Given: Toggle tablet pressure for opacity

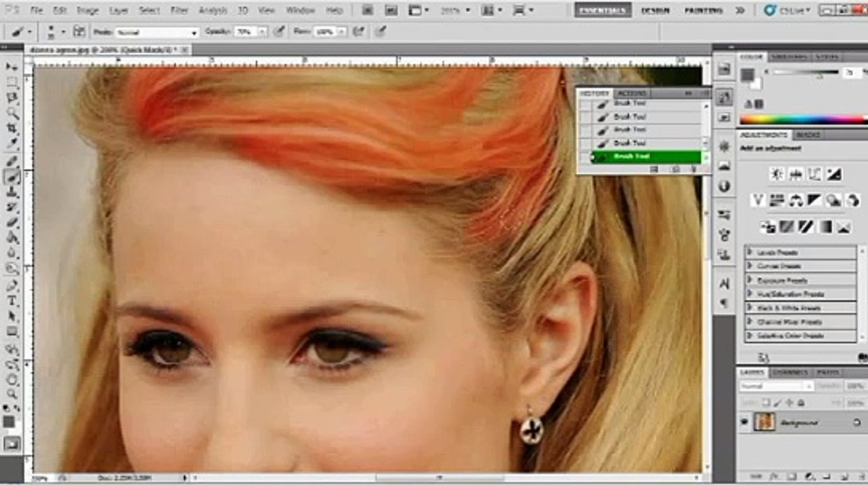Looking at the screenshot, I should (x=279, y=32).
